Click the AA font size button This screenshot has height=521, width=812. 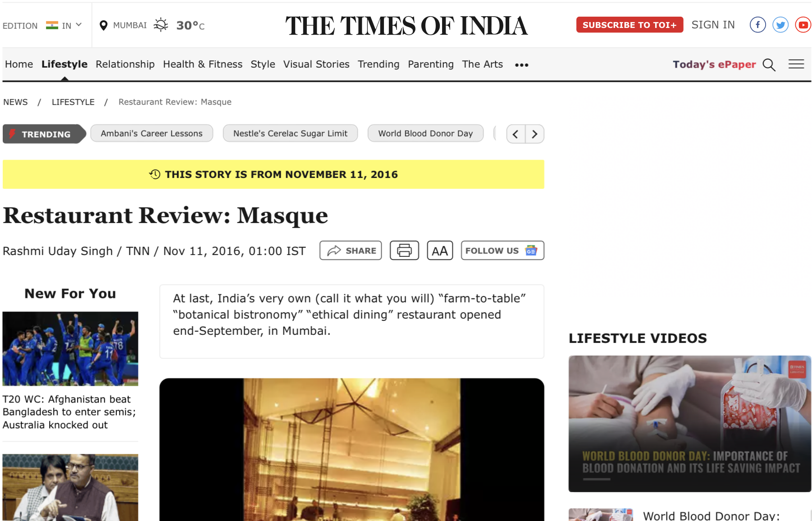[x=440, y=251]
